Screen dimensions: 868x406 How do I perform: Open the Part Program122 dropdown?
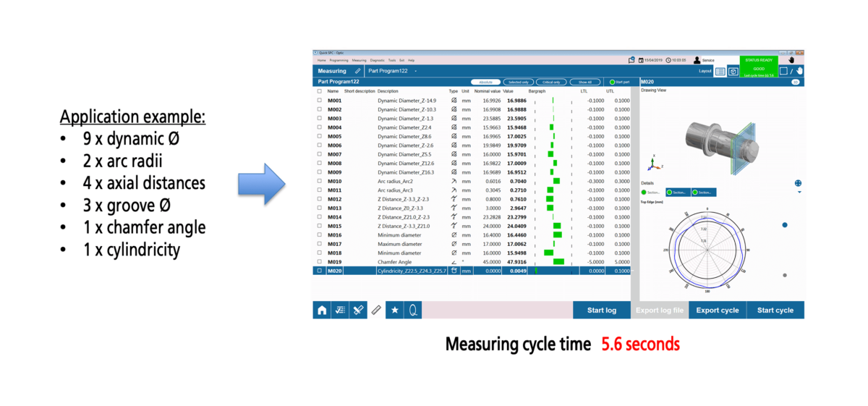(414, 71)
